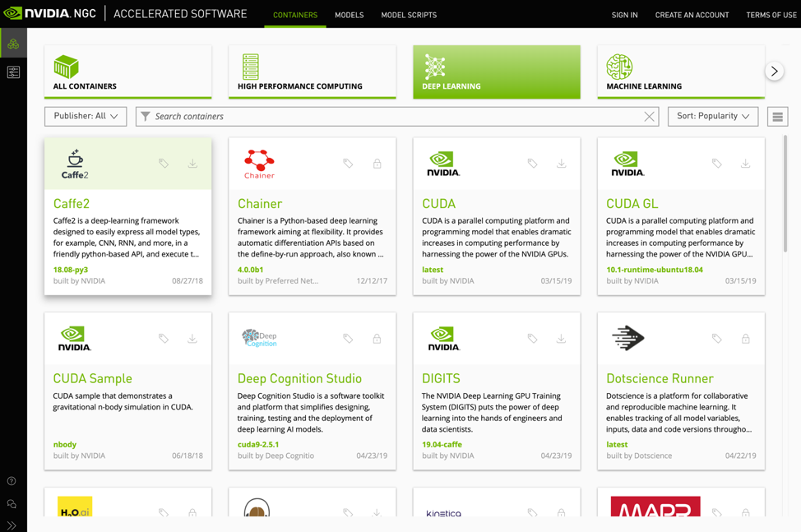Click the download icon on DIGITS card

pyautogui.click(x=562, y=339)
